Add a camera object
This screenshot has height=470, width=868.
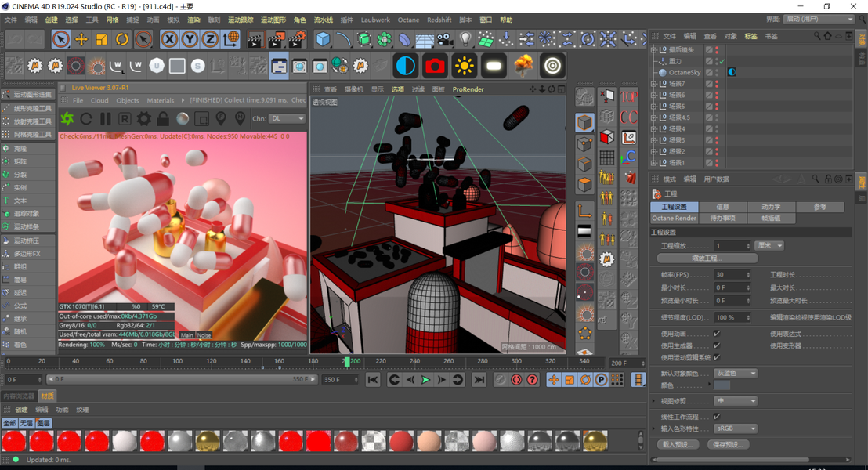tap(444, 39)
